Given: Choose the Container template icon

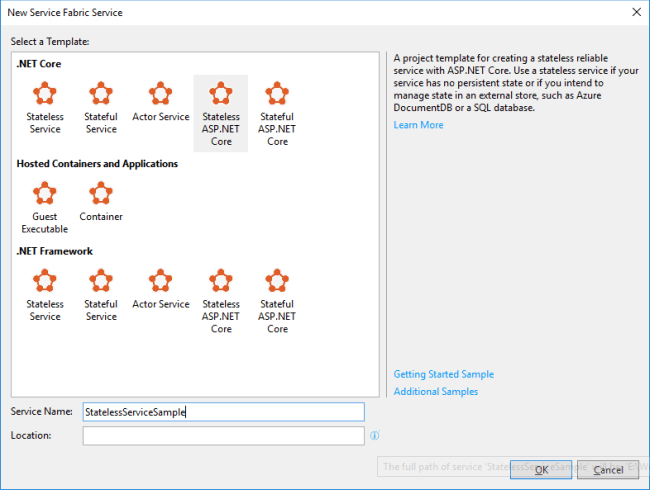Looking at the screenshot, I should click(101, 193).
